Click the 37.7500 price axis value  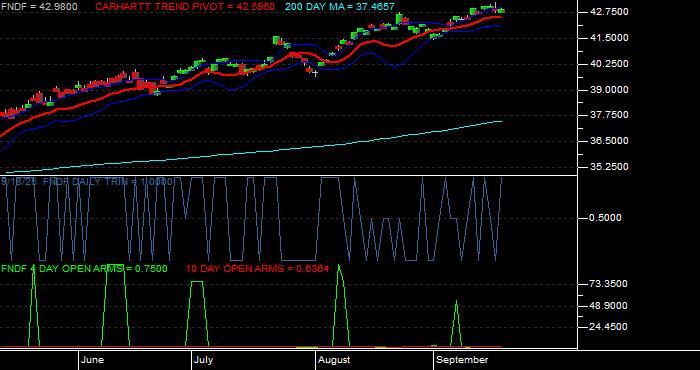click(609, 115)
